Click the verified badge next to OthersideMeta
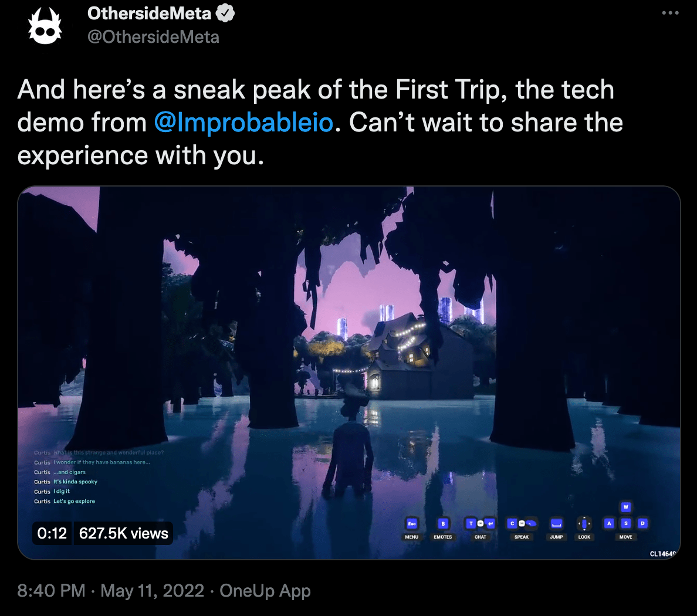The height and width of the screenshot is (616, 697). (225, 13)
